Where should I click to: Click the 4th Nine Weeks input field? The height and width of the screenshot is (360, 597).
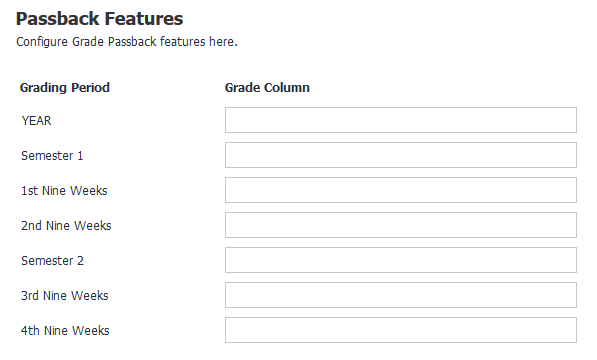pos(401,330)
